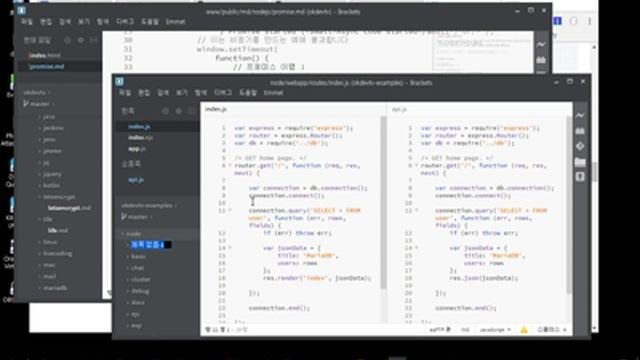Open okdevtv-examples project dropdown in front sidebar
640x360 pixels.
(149, 205)
